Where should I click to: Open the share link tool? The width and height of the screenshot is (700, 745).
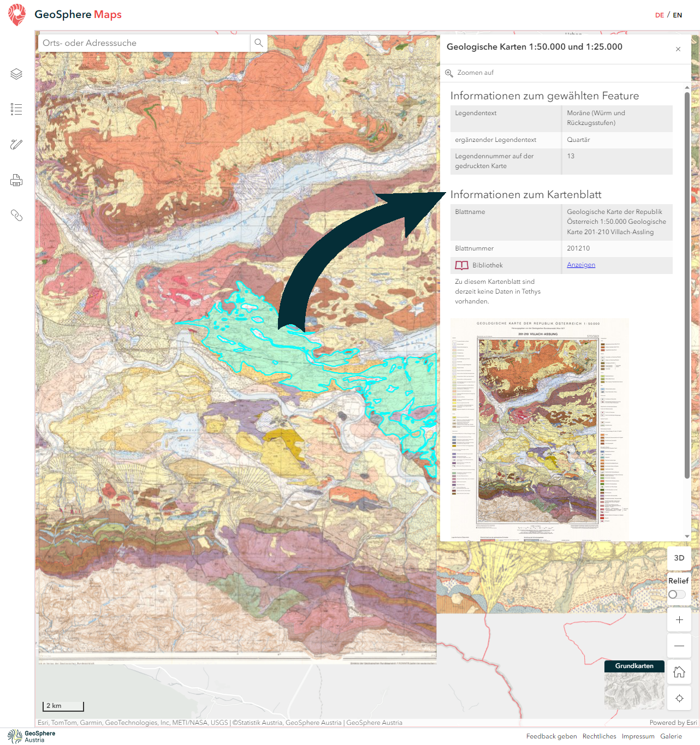(x=16, y=216)
